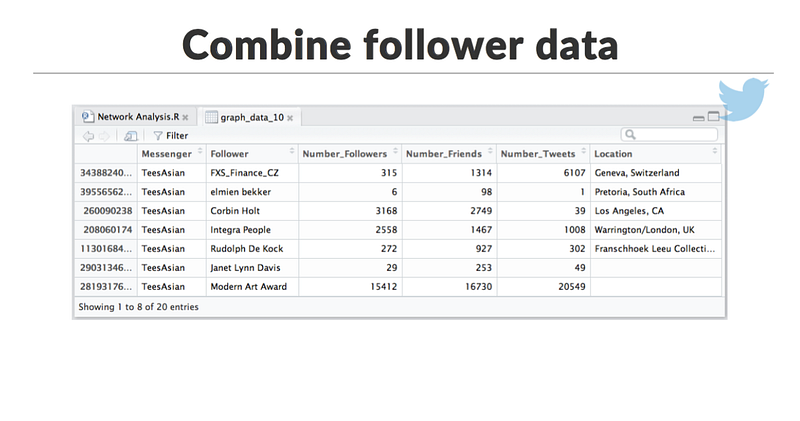Close the Network Analysis.R tab
The height and width of the screenshot is (421, 800).
pyautogui.click(x=185, y=117)
